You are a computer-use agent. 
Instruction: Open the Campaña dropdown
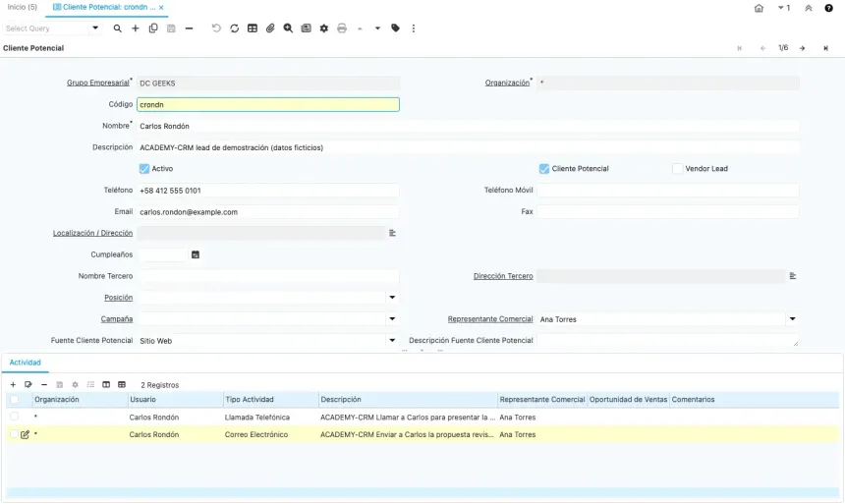(x=392, y=319)
